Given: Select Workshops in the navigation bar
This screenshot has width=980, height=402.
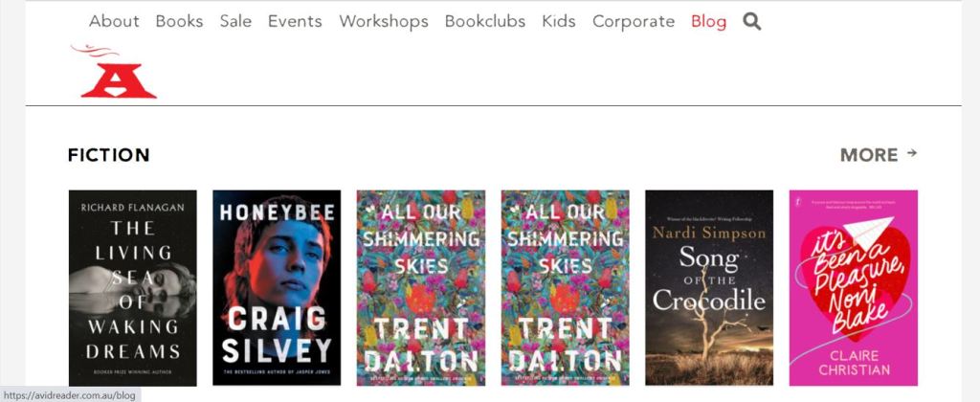Looking at the screenshot, I should 384,21.
